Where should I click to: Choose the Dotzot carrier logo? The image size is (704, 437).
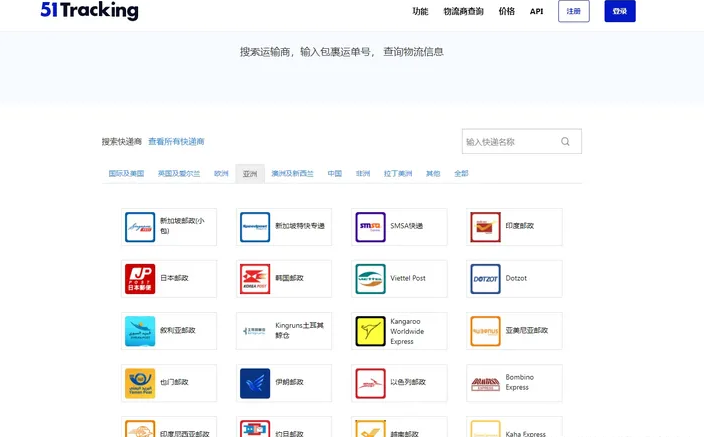[485, 279]
